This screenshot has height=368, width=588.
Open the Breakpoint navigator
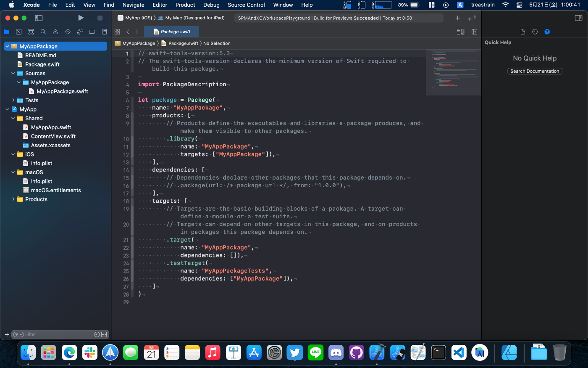click(x=92, y=32)
